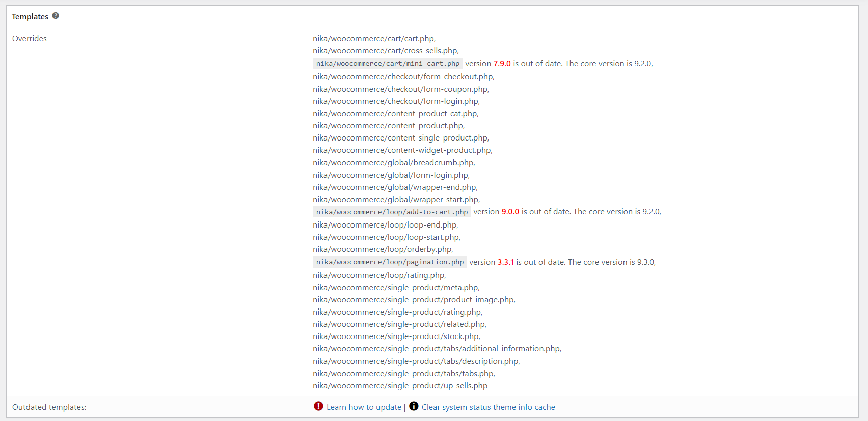Viewport: 868px width, 421px height.
Task: Click the Templates help question mark icon
Action: coord(56,16)
